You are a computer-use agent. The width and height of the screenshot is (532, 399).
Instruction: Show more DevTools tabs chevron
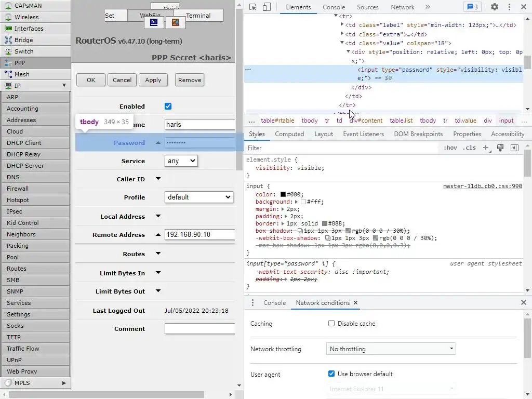[x=428, y=7]
